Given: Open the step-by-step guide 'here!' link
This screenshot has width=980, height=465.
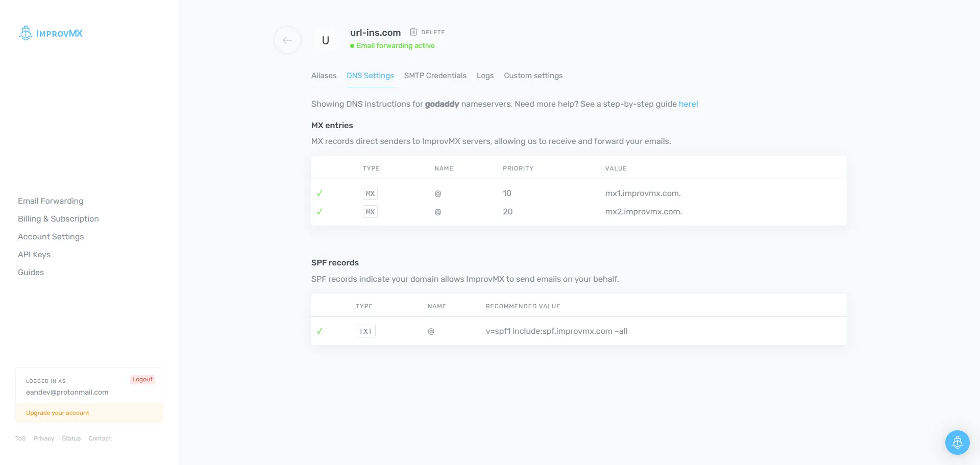Looking at the screenshot, I should (x=688, y=104).
